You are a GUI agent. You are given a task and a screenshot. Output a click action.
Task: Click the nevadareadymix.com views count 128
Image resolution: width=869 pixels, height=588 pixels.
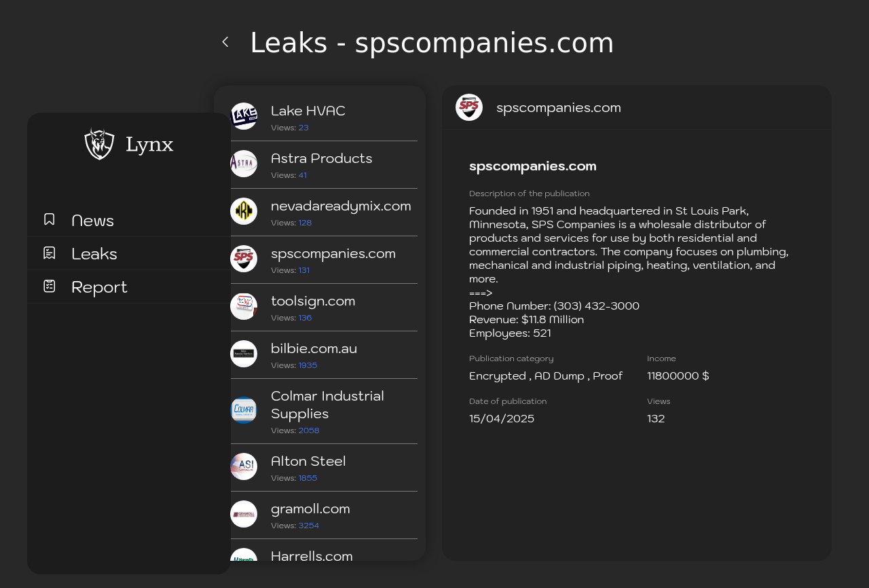pos(306,223)
